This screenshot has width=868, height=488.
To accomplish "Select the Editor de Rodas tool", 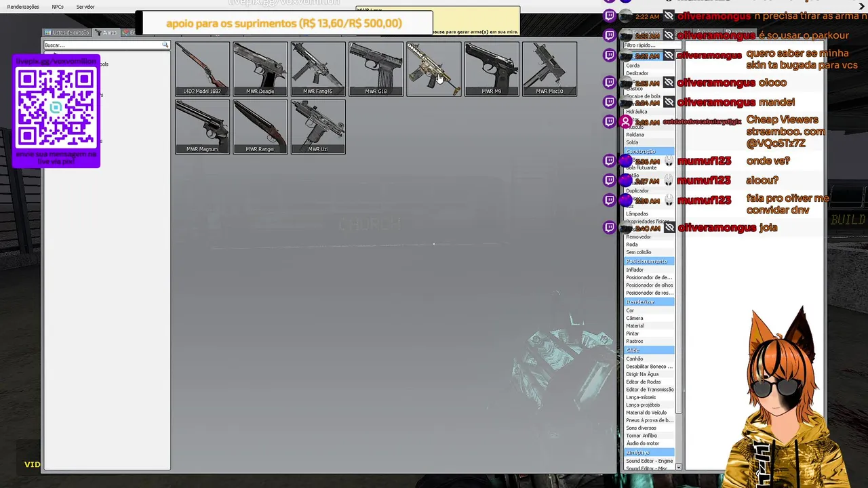I will click(x=649, y=382).
